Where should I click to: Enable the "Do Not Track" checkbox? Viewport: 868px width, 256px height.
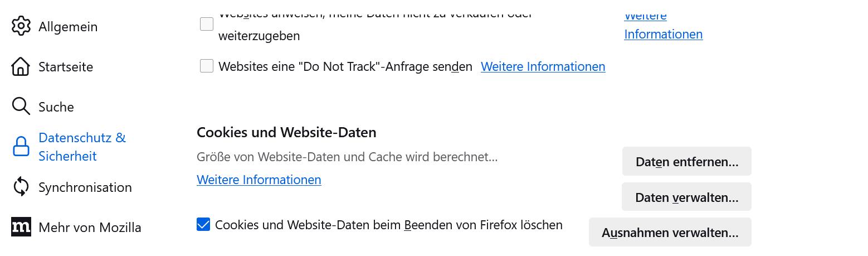207,66
